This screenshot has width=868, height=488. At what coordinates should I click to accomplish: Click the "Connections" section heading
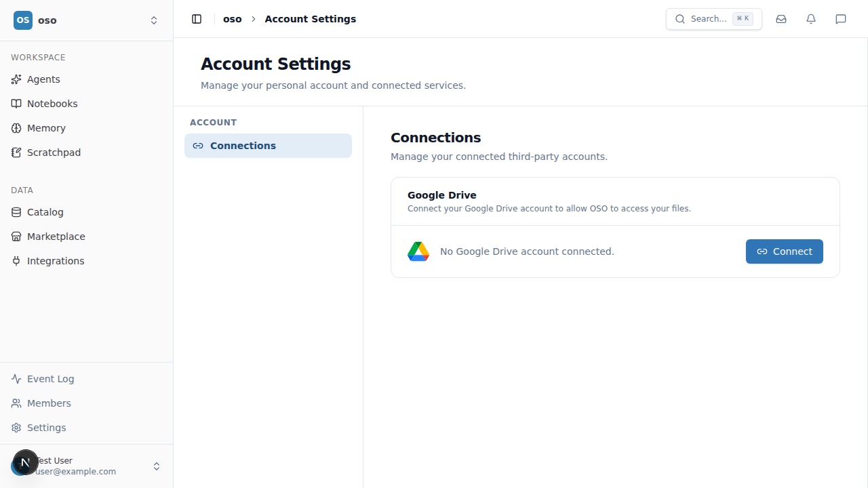pos(436,138)
